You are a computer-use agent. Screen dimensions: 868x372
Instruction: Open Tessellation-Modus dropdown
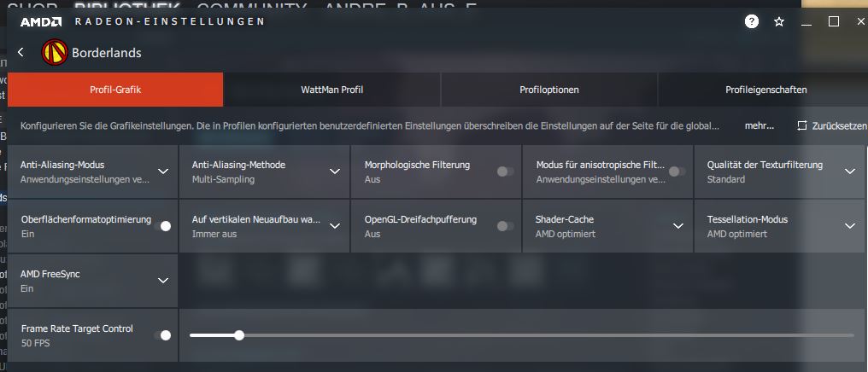(850, 226)
